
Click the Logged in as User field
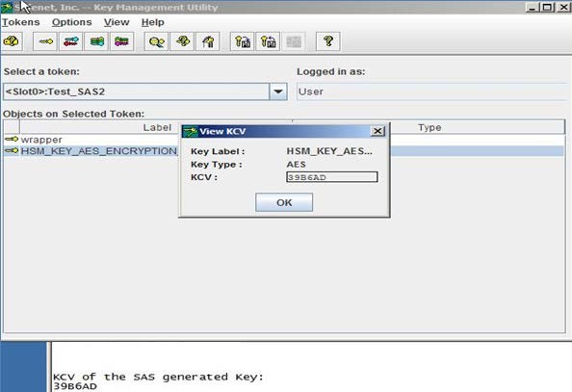click(432, 91)
